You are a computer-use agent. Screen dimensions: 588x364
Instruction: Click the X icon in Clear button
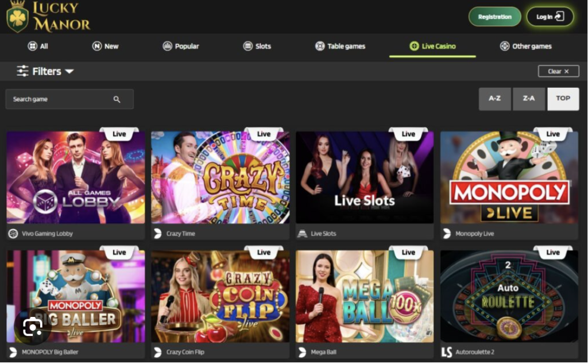point(566,71)
